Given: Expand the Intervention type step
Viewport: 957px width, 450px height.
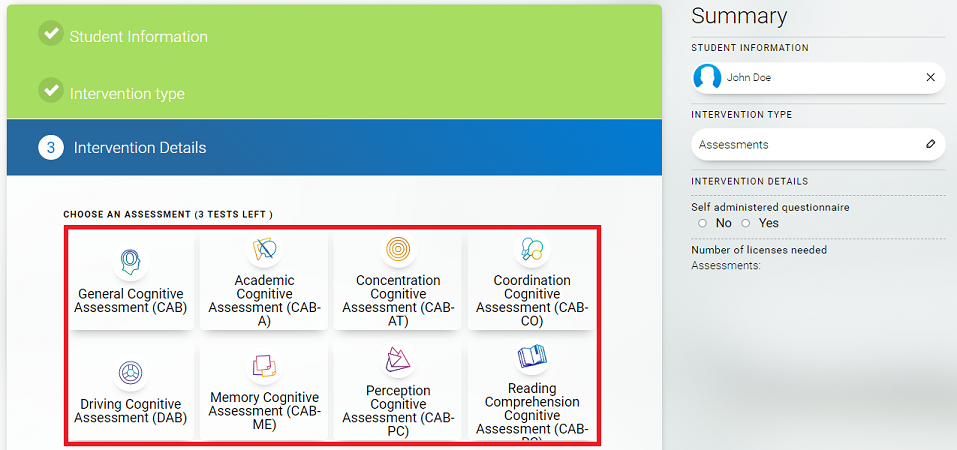Looking at the screenshot, I should click(127, 94).
